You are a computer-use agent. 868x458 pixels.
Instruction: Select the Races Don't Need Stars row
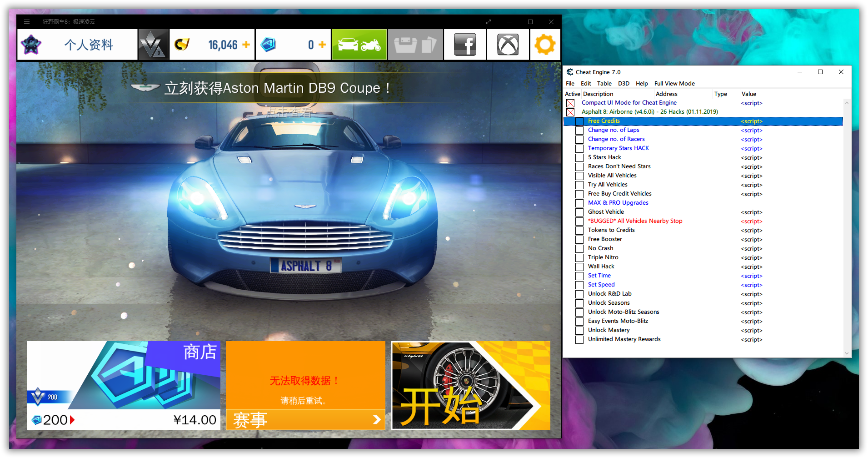(703, 166)
